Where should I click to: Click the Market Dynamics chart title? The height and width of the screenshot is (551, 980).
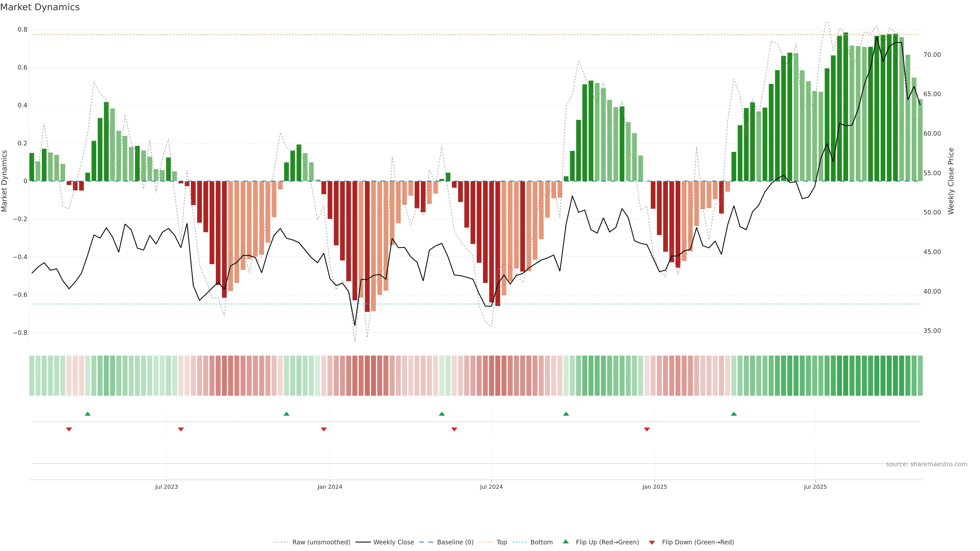[40, 7]
